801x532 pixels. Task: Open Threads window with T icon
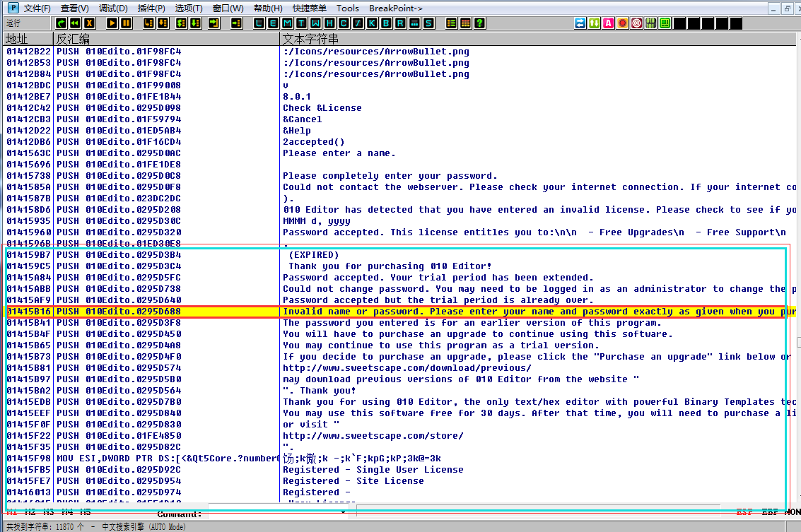coord(301,23)
